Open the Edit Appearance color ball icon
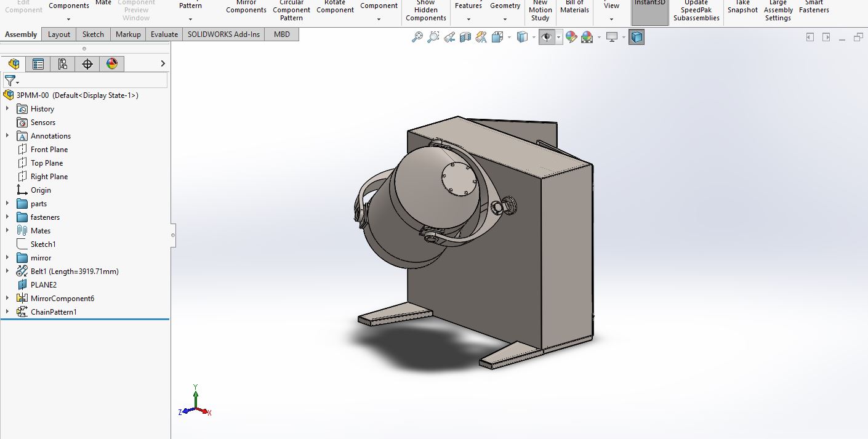This screenshot has height=439, width=868. (571, 38)
